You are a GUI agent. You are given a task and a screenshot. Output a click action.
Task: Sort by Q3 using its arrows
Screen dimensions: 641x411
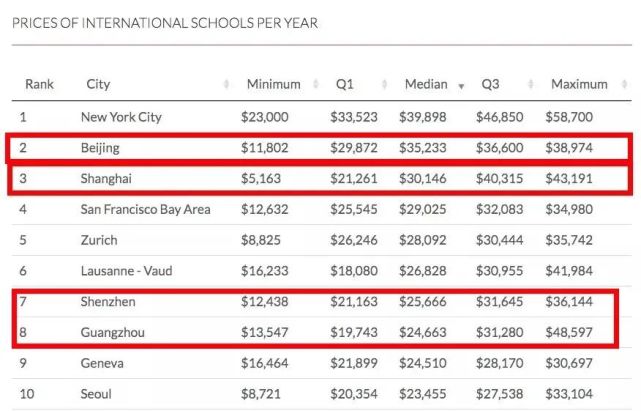pyautogui.click(x=530, y=84)
